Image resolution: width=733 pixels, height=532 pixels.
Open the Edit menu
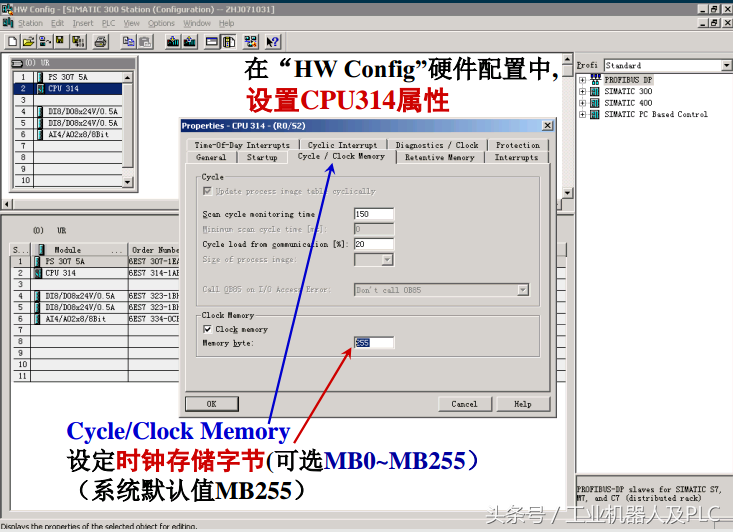pos(57,23)
